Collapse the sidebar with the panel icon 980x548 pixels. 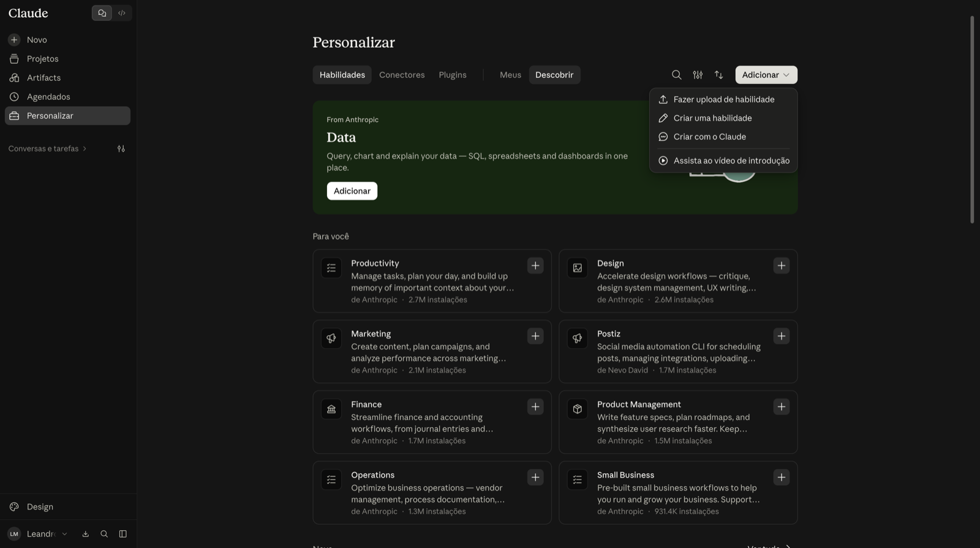pos(123,534)
